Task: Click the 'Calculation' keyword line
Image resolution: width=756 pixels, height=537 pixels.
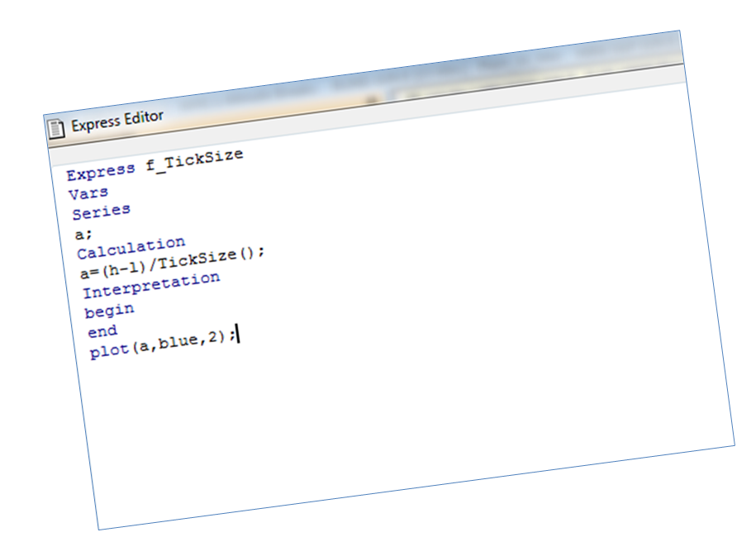Action: click(131, 247)
